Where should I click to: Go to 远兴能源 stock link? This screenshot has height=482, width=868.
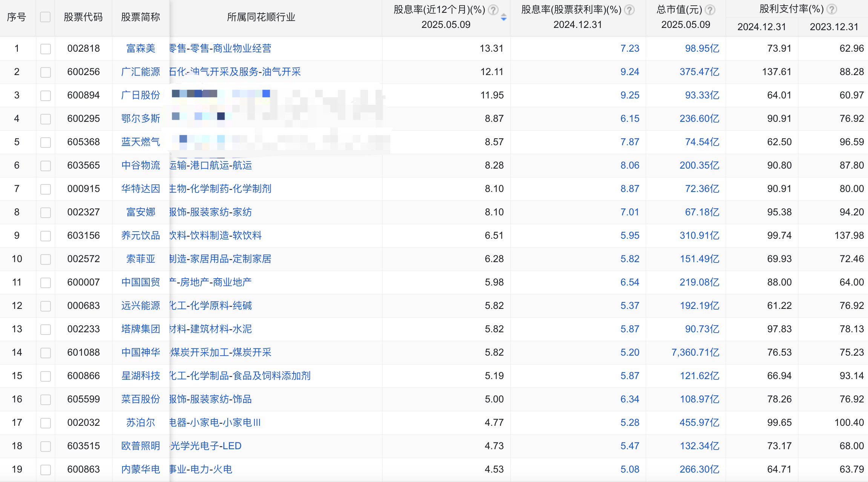[141, 305]
